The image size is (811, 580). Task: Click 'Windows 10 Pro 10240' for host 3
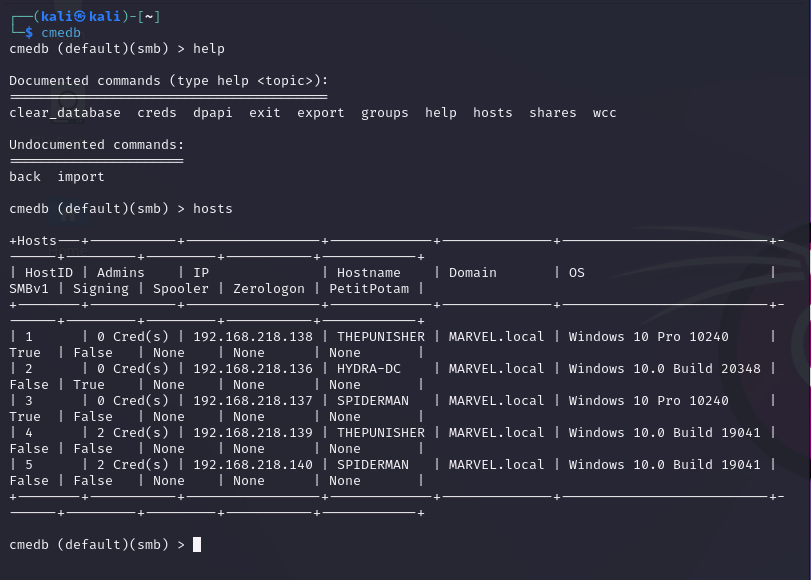(649, 401)
